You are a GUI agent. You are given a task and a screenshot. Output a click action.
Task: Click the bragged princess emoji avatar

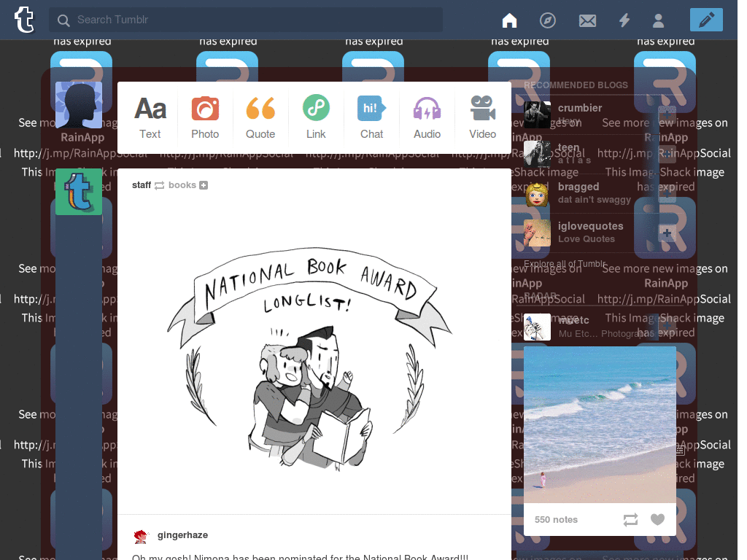coord(537,193)
